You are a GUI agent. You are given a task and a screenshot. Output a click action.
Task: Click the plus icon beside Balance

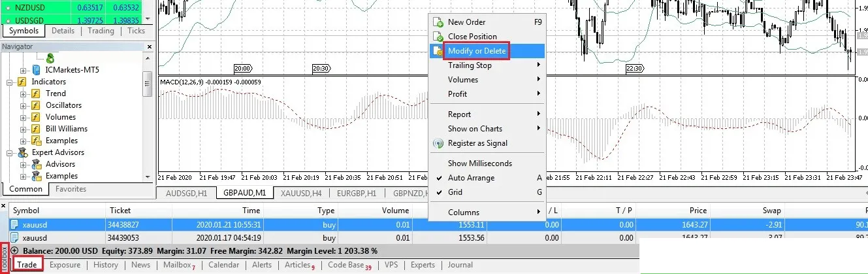(x=14, y=250)
